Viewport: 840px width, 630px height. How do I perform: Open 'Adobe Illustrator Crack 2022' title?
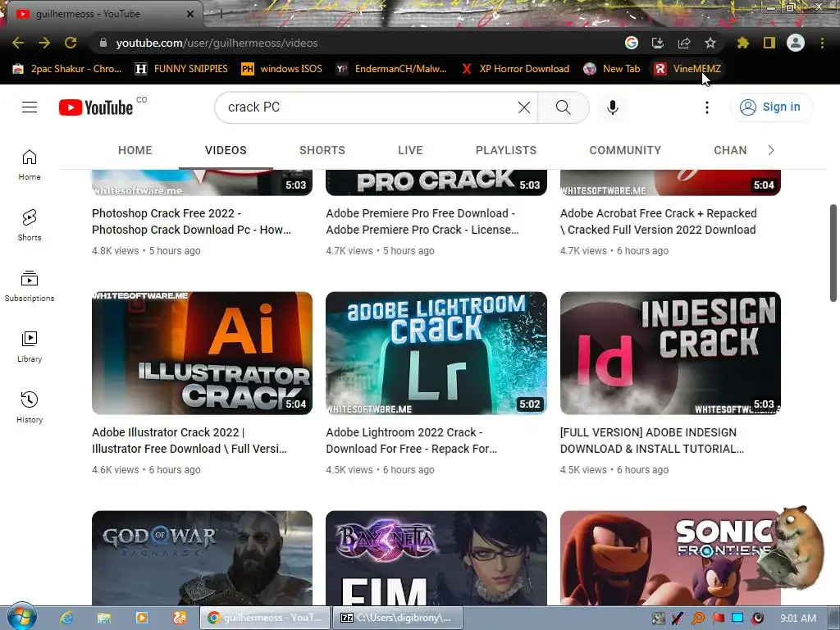pyautogui.click(x=189, y=441)
